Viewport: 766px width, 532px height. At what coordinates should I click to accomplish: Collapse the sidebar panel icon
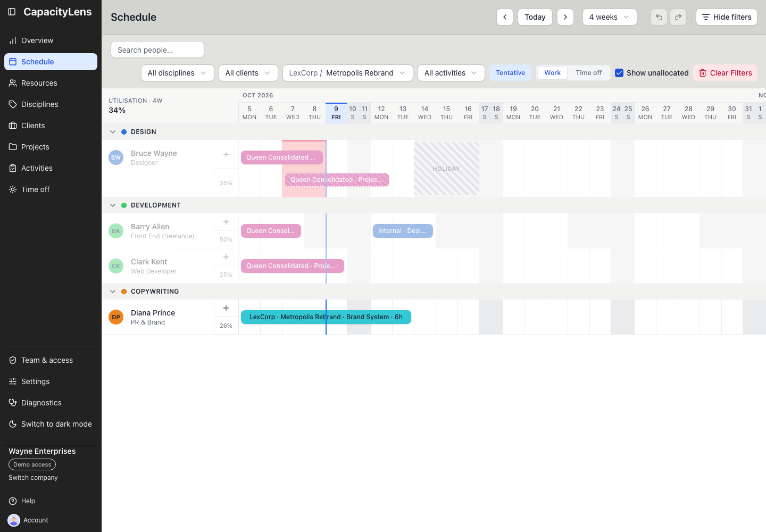tap(12, 12)
